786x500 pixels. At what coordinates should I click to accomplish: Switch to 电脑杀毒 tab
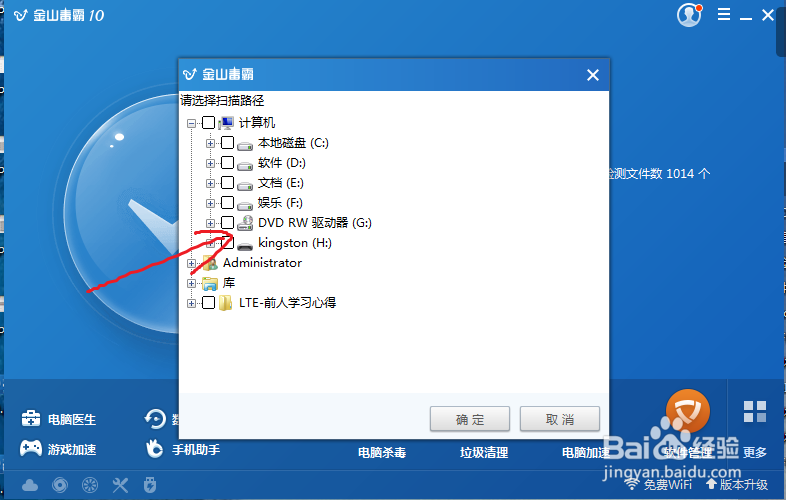coord(382,453)
